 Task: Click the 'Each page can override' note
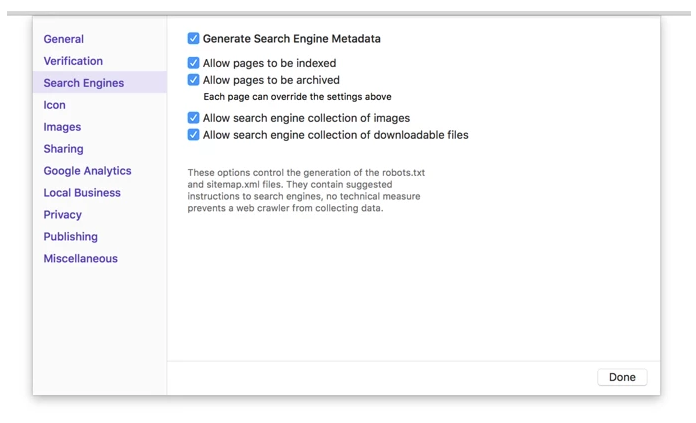click(297, 97)
